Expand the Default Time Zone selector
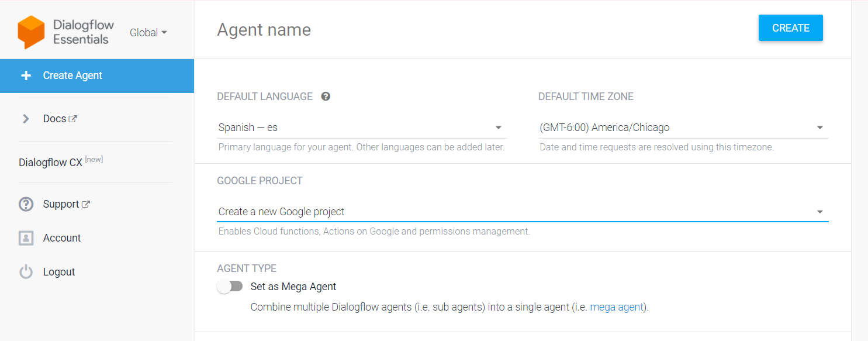Image resolution: width=868 pixels, height=341 pixels. [819, 127]
